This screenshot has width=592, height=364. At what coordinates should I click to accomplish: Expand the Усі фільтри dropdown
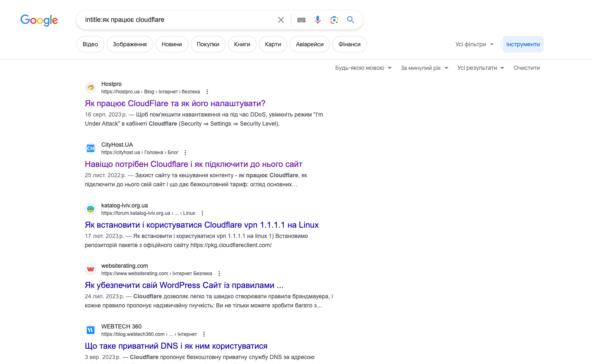475,44
